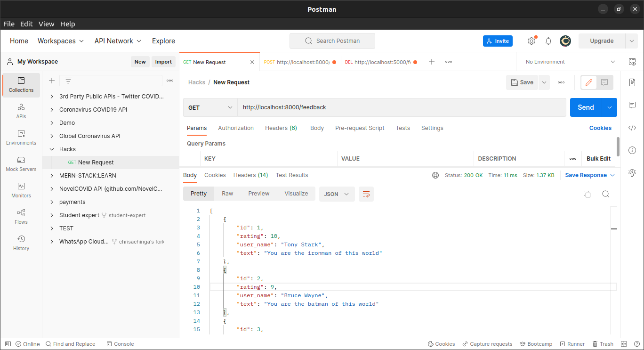Click the settings gear icon in header
644x350 pixels.
pyautogui.click(x=531, y=41)
